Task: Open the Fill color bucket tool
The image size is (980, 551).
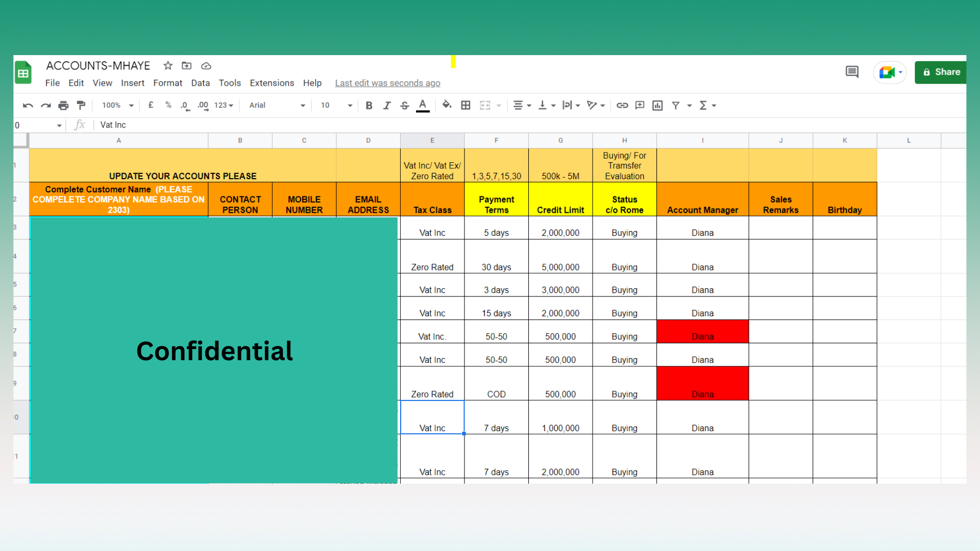Action: (x=447, y=105)
